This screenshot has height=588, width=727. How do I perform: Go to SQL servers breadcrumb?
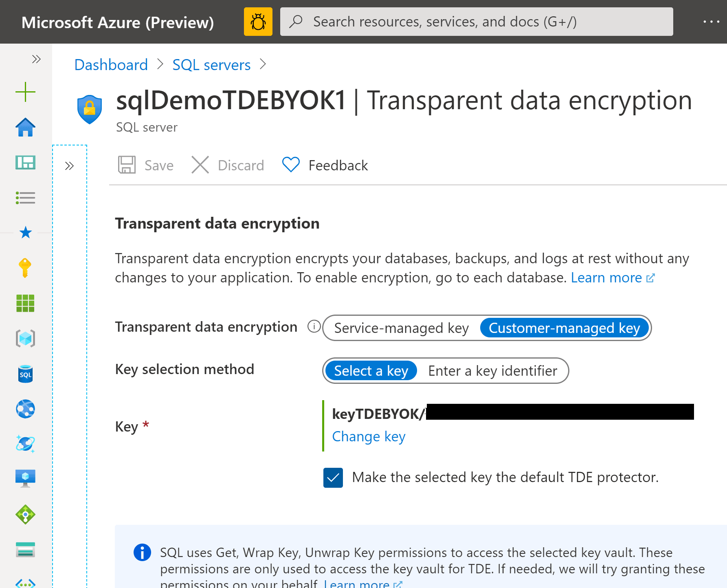point(211,65)
